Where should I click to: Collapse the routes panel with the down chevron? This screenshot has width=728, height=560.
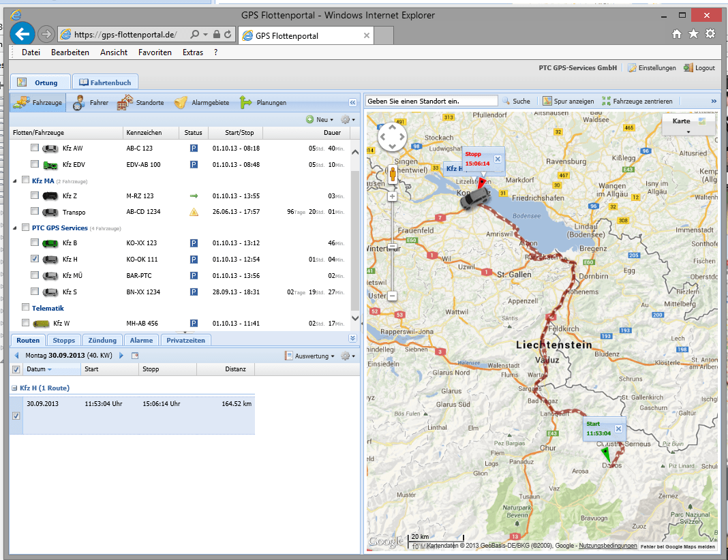click(x=353, y=338)
